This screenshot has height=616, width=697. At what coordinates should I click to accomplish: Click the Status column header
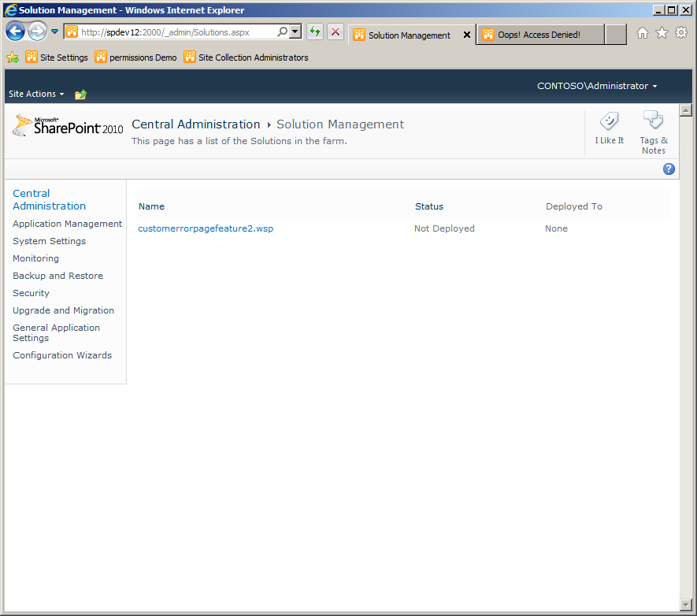pyautogui.click(x=429, y=206)
